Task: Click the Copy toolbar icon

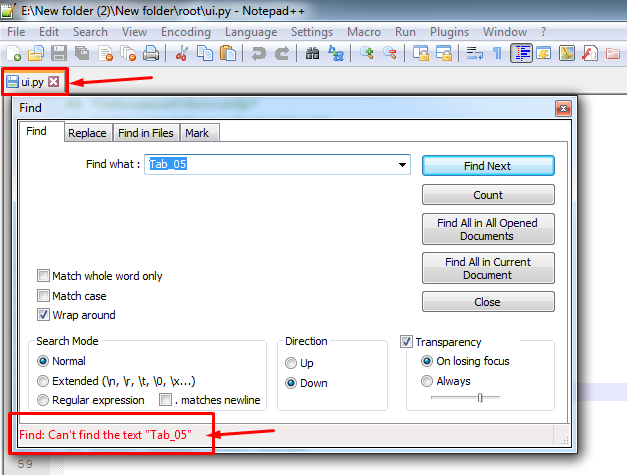Action: click(x=205, y=53)
